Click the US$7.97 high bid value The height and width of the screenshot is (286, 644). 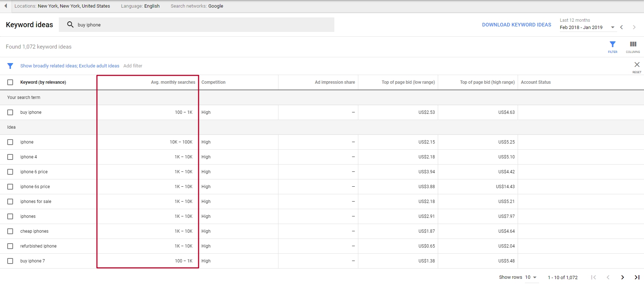point(506,216)
